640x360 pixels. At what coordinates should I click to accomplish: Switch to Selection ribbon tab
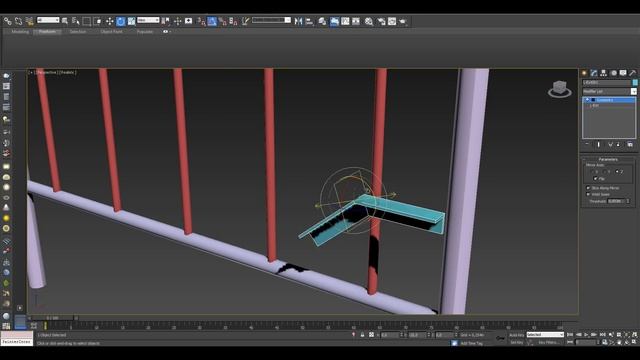[x=78, y=31]
